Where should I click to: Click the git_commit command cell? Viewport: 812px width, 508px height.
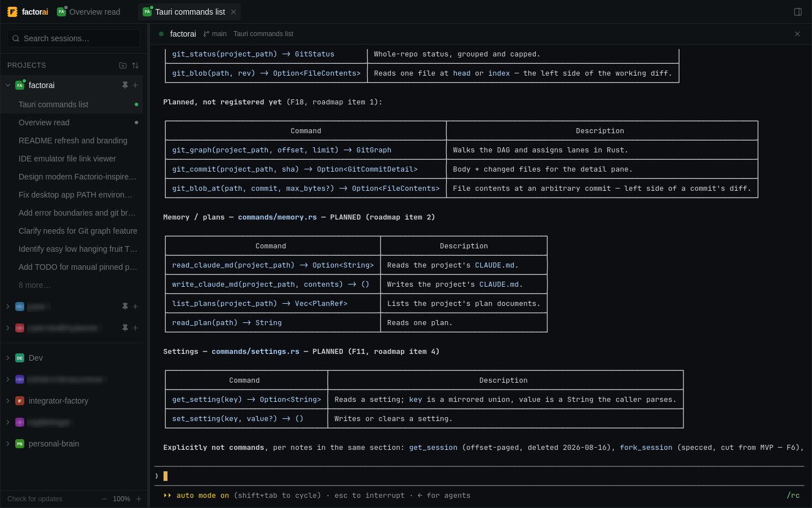point(306,169)
